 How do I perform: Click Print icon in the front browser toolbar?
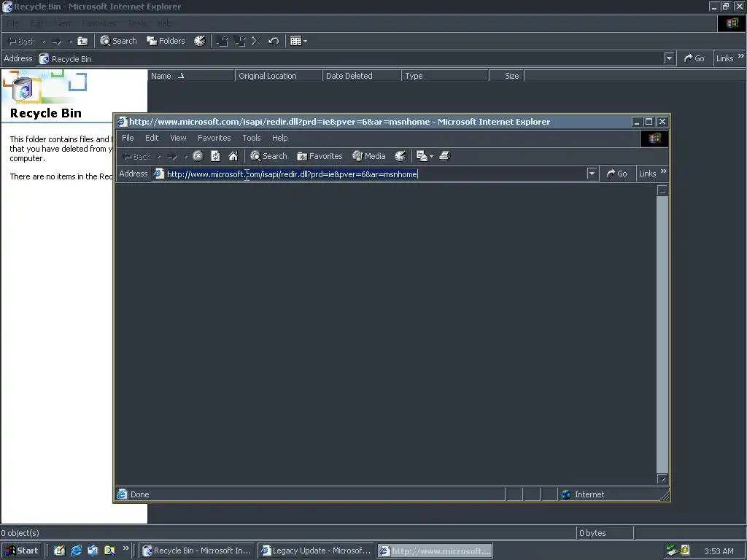[444, 156]
